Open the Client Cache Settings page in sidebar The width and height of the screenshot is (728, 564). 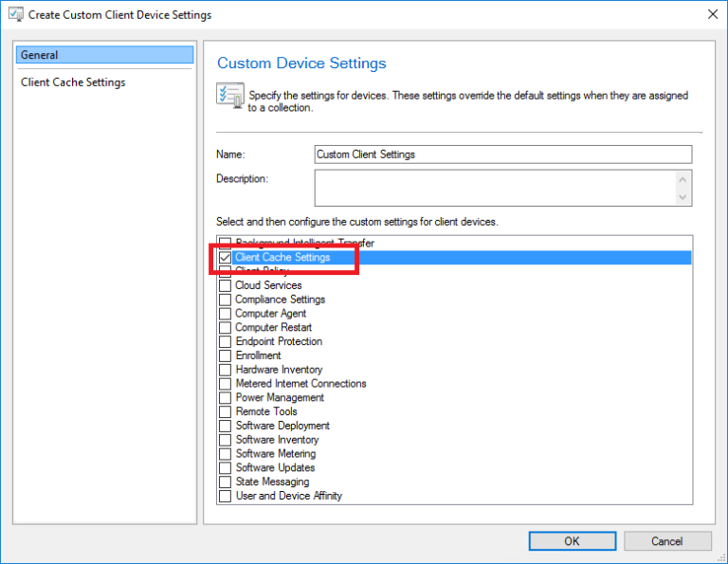74,82
